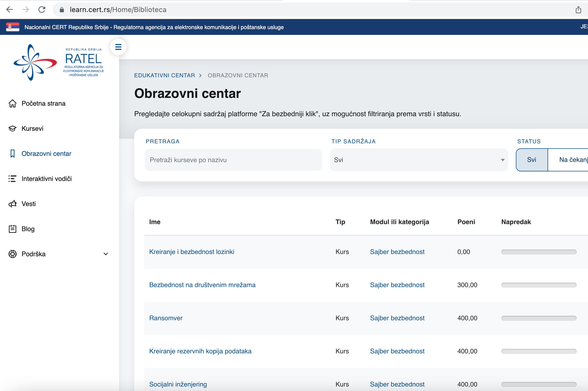Click the browser forward arrow
The image size is (588, 391).
26,10
